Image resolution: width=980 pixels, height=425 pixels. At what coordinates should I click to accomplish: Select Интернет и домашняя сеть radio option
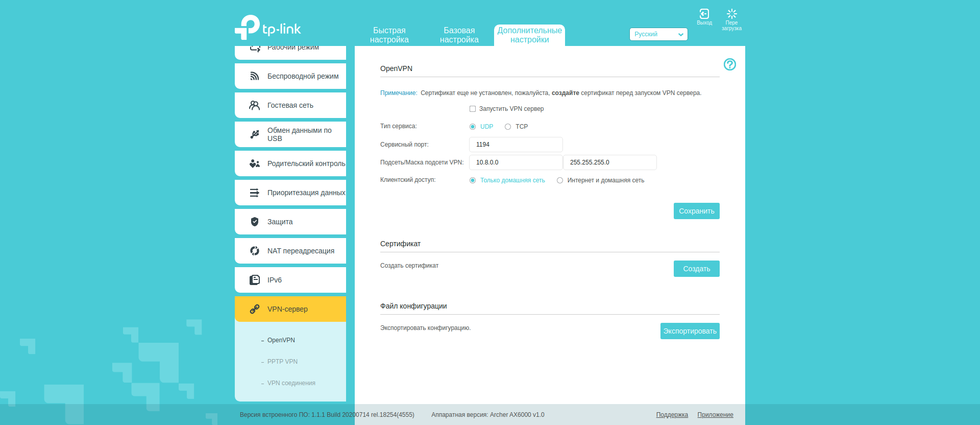click(560, 180)
